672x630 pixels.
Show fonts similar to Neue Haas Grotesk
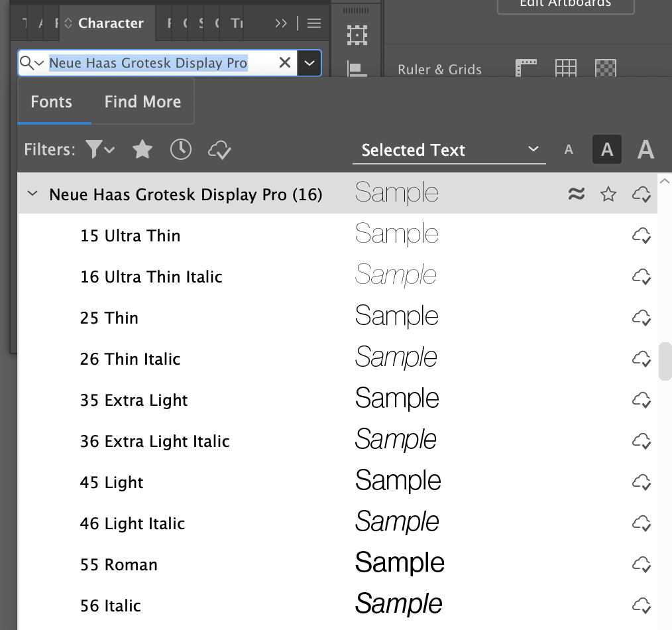[x=576, y=193]
